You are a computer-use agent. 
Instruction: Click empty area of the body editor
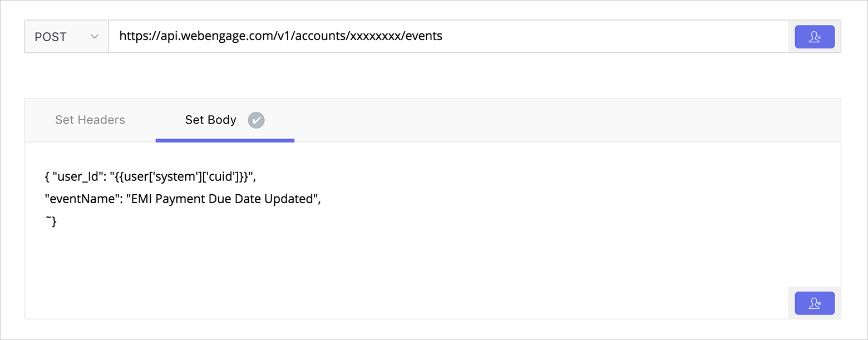point(433,262)
